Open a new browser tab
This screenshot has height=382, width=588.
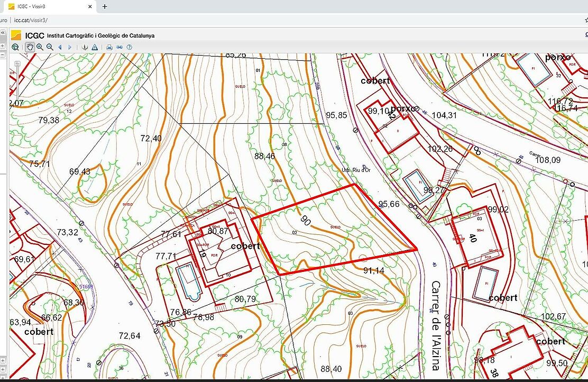(x=105, y=6)
